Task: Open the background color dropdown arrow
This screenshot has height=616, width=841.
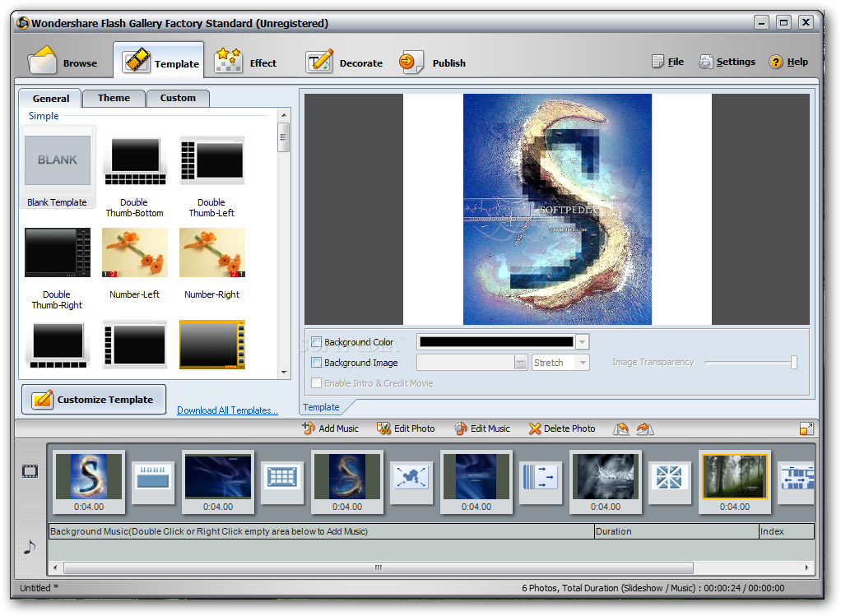Action: (x=582, y=342)
